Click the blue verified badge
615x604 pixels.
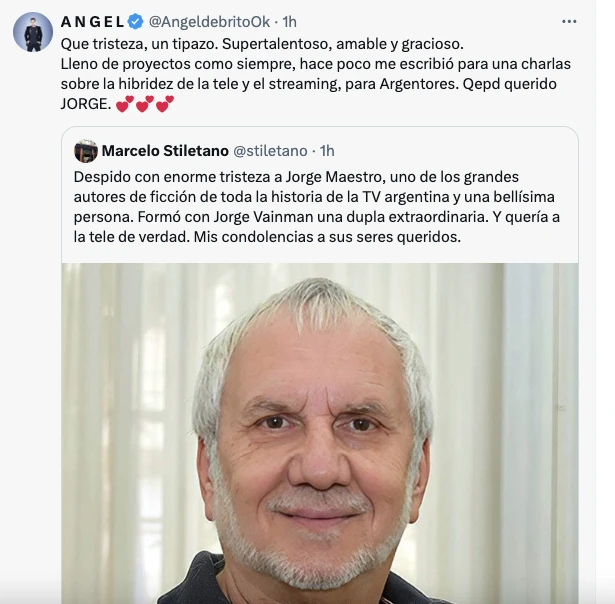pyautogui.click(x=136, y=22)
